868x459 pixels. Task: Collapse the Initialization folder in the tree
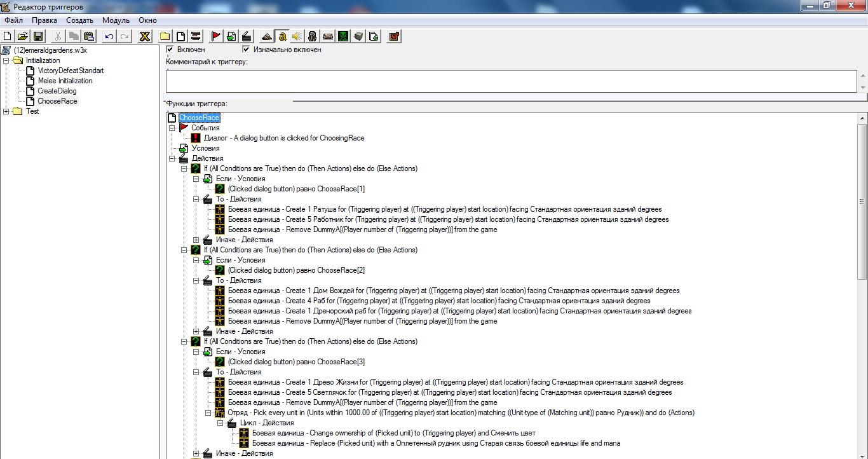(6, 60)
